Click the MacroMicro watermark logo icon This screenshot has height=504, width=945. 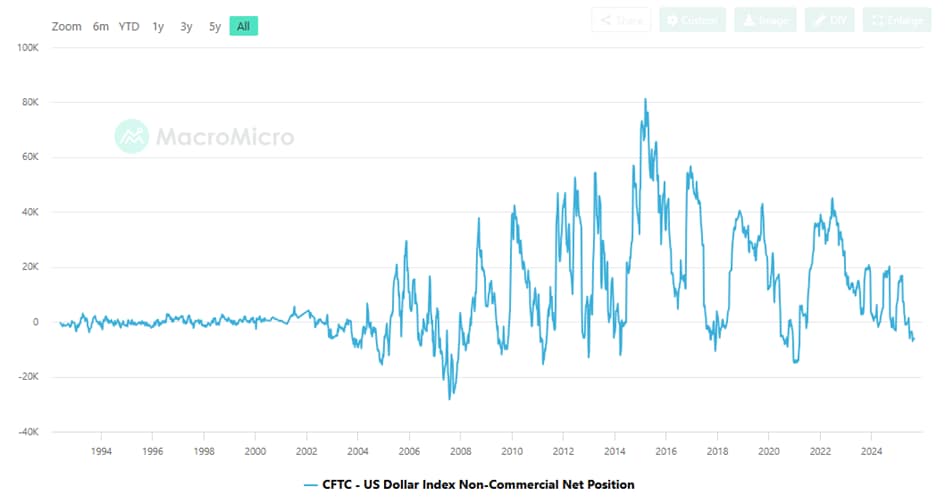[131, 136]
